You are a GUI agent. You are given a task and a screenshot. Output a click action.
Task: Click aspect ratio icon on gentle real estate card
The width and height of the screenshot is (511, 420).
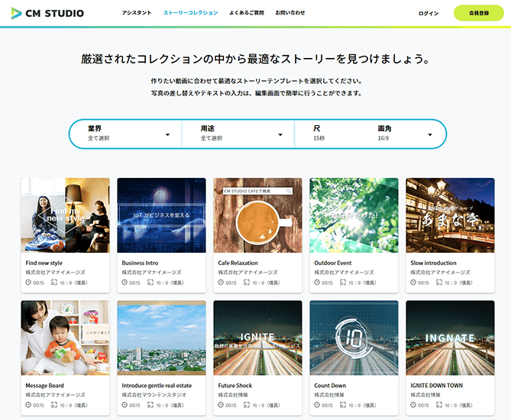pyautogui.click(x=150, y=405)
